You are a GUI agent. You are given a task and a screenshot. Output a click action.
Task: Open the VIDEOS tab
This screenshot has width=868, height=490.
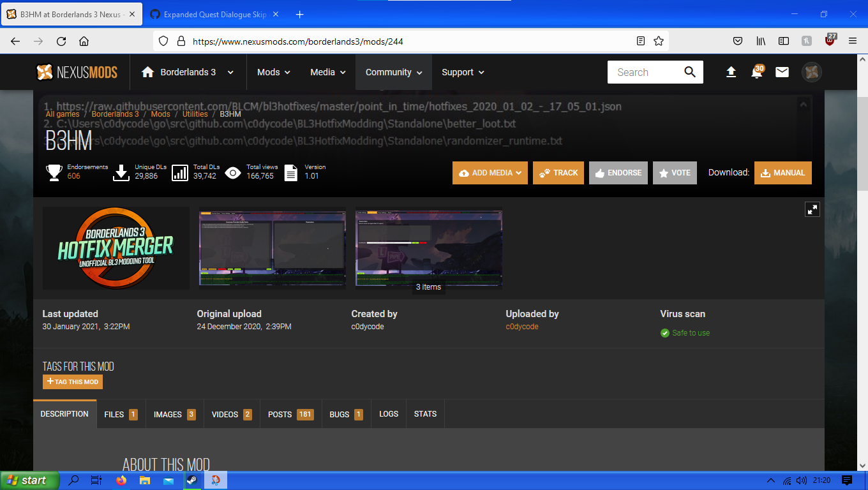coord(232,414)
